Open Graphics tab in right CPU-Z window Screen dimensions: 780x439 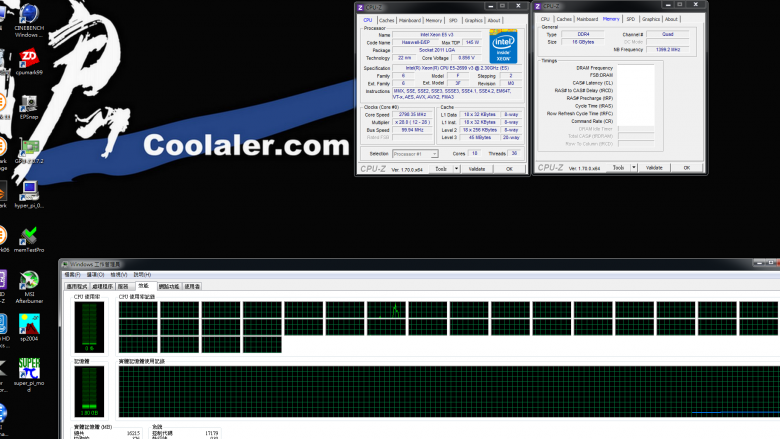click(x=650, y=19)
